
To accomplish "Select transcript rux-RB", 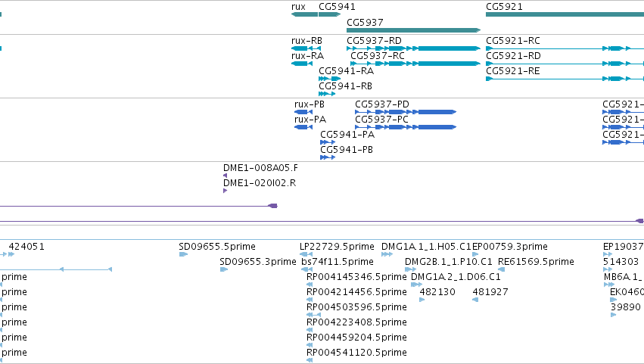I will coord(306,41).
